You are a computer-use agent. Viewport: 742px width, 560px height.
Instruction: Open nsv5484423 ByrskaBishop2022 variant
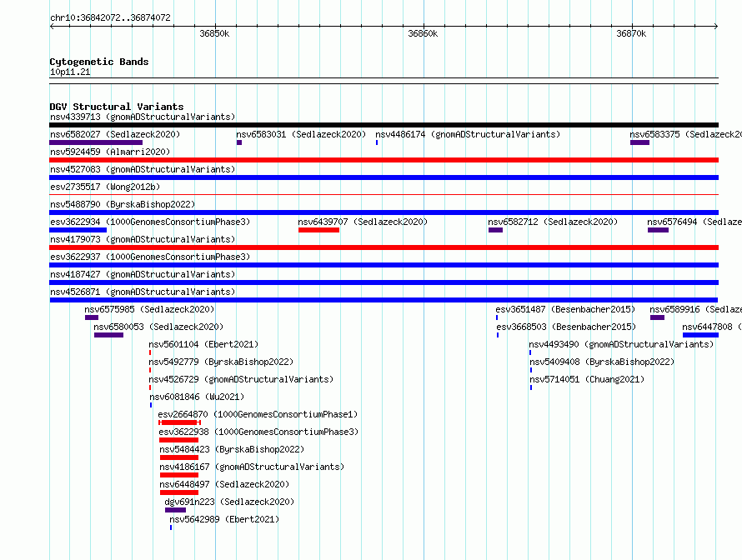(232, 449)
